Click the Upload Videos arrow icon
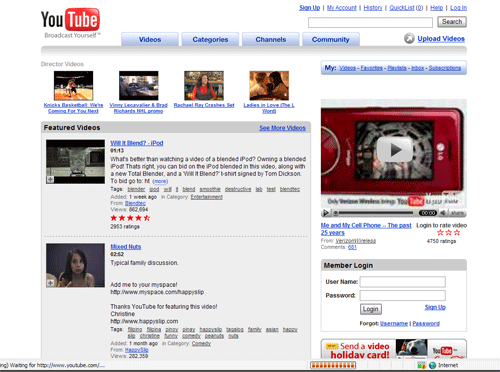The width and height of the screenshot is (500, 372). tap(409, 39)
